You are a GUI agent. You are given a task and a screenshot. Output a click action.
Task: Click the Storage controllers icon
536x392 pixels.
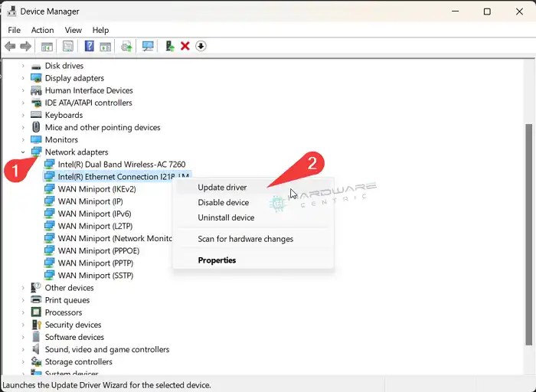click(x=36, y=361)
